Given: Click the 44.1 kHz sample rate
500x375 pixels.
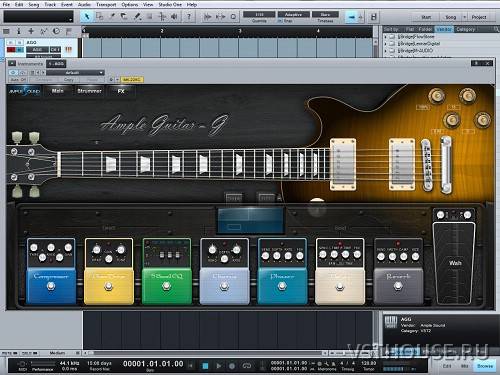Looking at the screenshot, I should pos(69,363).
